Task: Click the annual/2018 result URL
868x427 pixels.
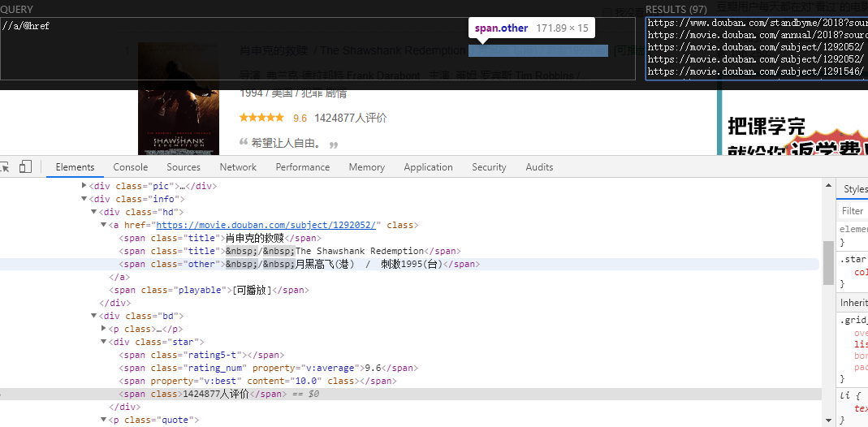Action: click(758, 35)
